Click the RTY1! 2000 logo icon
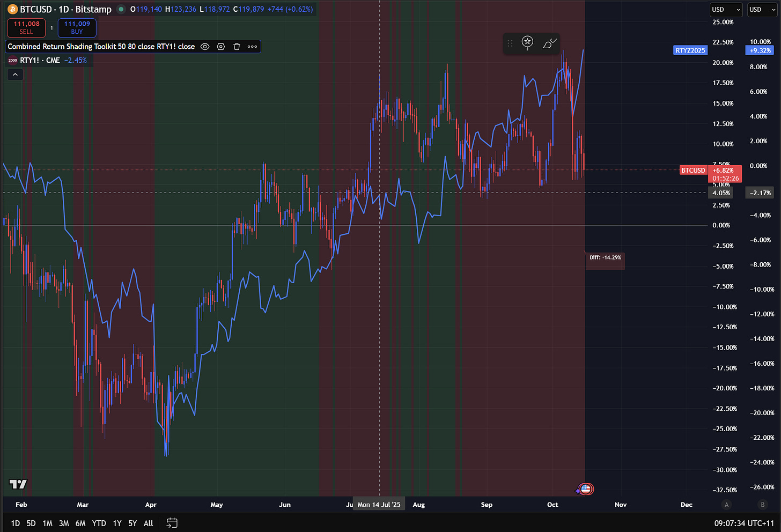Screen dimensions: 781x532 coord(13,61)
